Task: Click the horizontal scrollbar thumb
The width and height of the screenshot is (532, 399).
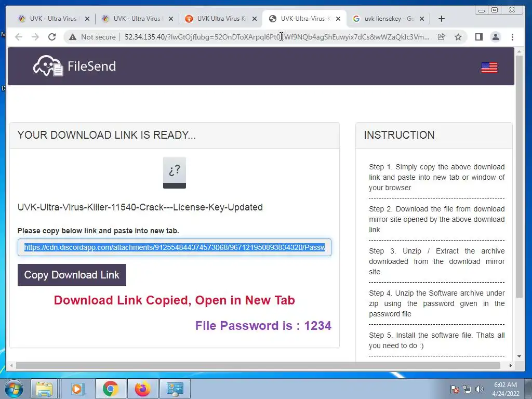Action: [x=258, y=365]
